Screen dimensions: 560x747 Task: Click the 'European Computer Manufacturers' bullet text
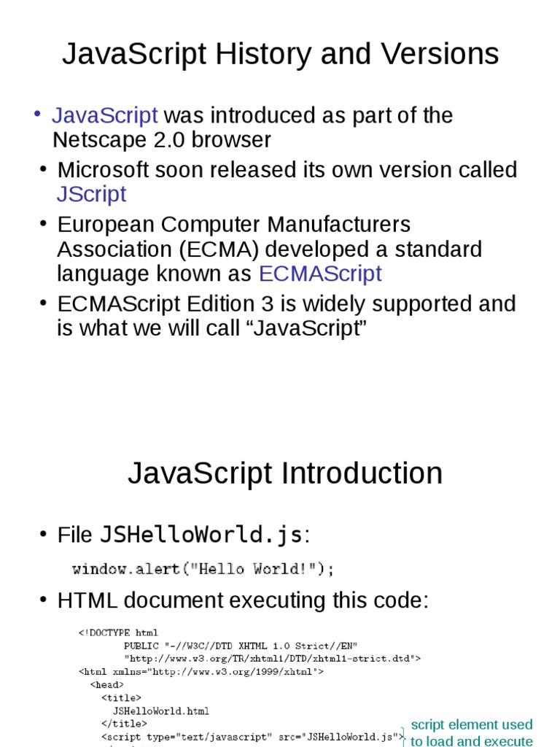coord(234,224)
